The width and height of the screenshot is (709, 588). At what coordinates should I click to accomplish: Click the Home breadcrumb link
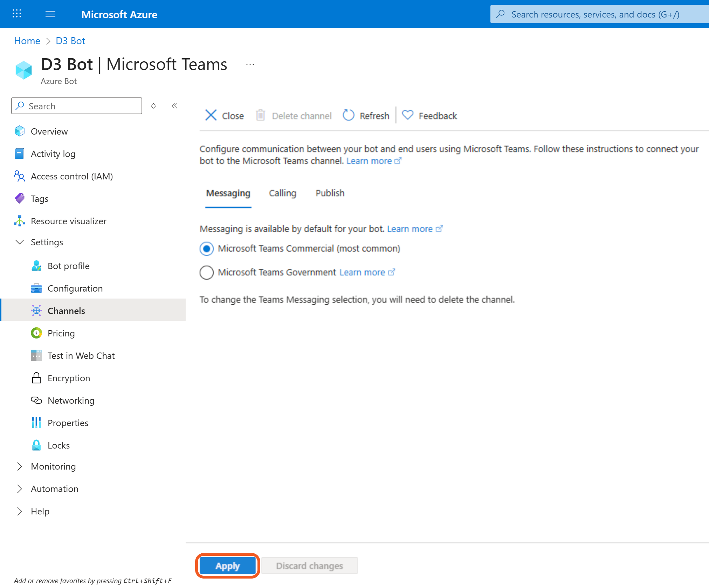pyautogui.click(x=27, y=41)
